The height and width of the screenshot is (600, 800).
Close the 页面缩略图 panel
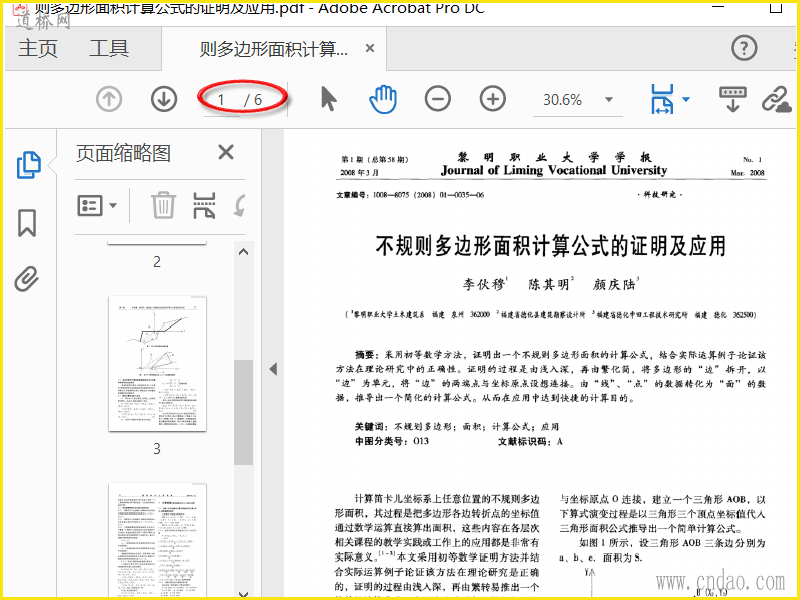click(226, 152)
